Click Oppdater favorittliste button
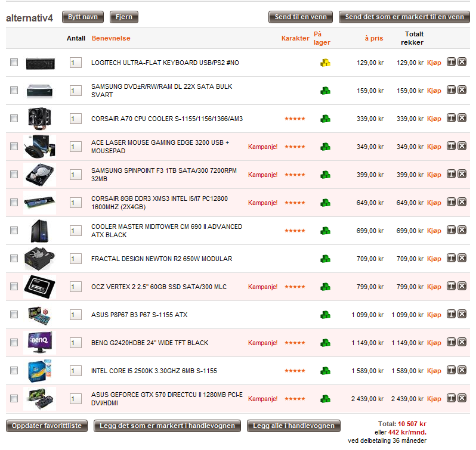The height and width of the screenshot is (450, 476). point(47,426)
